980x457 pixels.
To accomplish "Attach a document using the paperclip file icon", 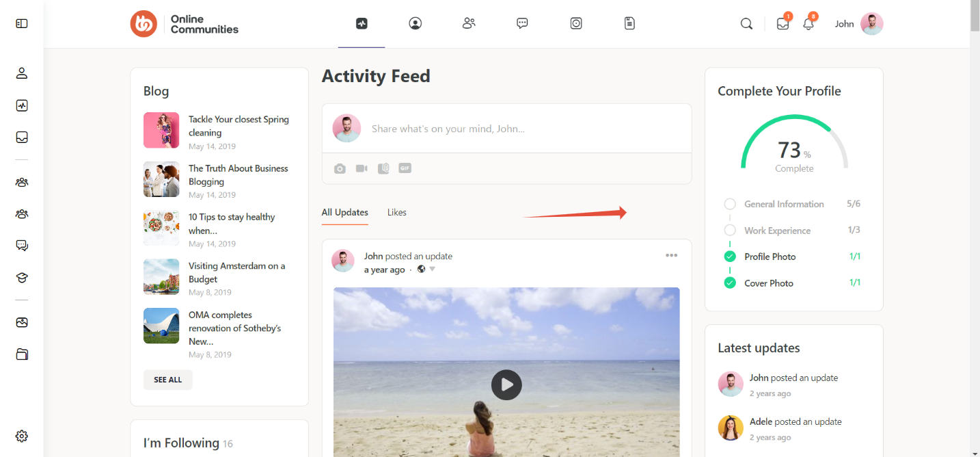I will [383, 168].
